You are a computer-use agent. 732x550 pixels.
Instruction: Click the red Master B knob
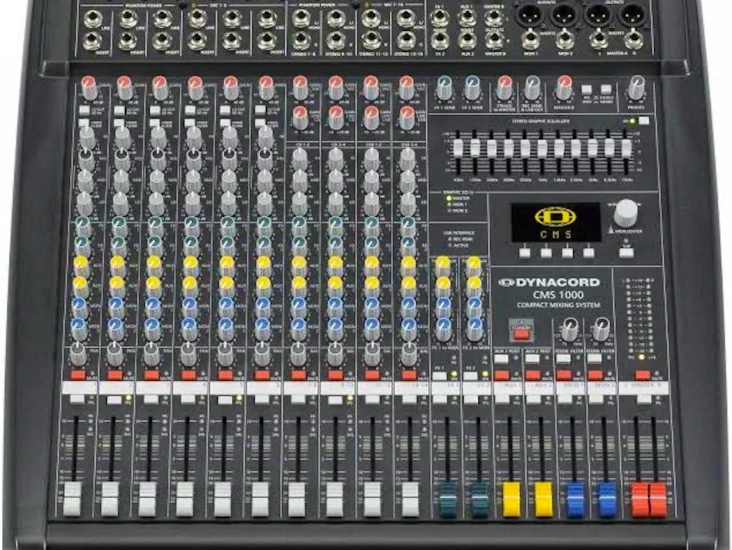point(565,85)
